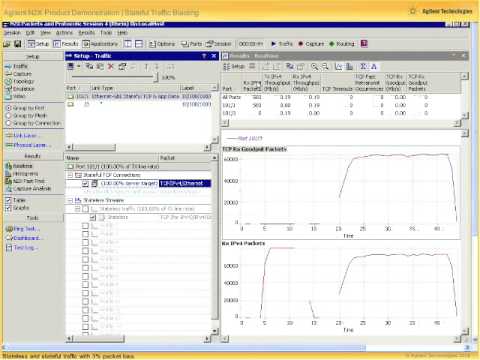Select the Group by Connection radio button
Viewport: 480px width, 360px height.
(x=9, y=123)
